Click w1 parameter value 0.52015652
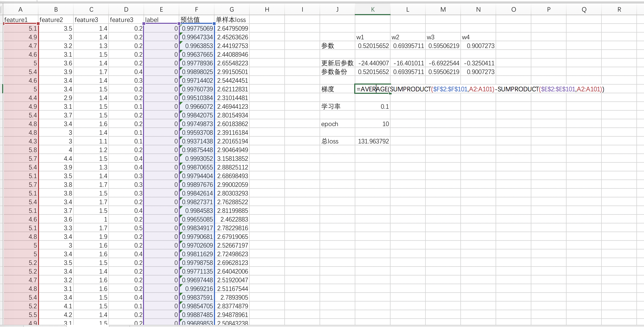This screenshot has width=644, height=327. click(373, 46)
